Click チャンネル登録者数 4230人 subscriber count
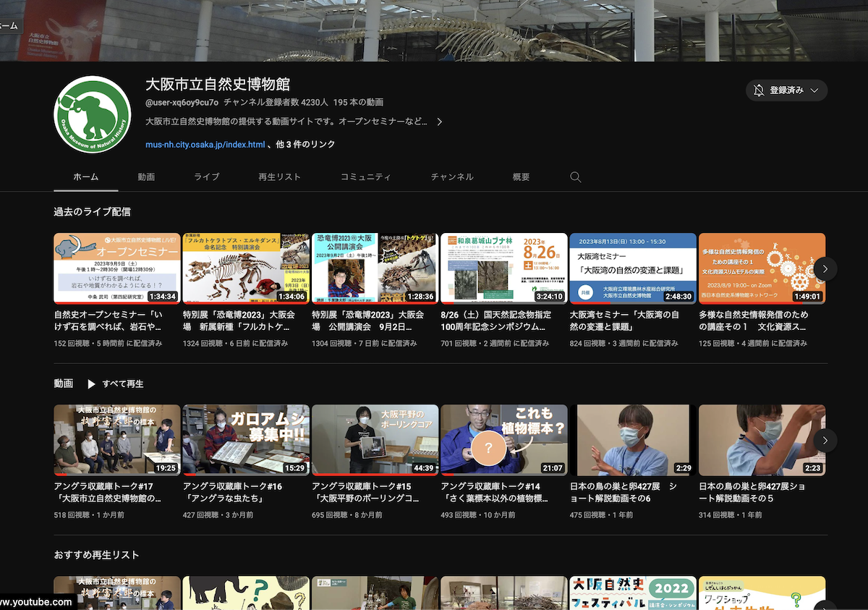Image resolution: width=868 pixels, height=610 pixels. pos(276,103)
